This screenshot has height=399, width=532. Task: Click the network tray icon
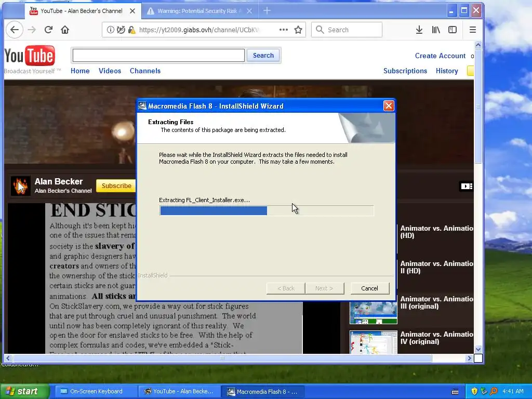484,391
